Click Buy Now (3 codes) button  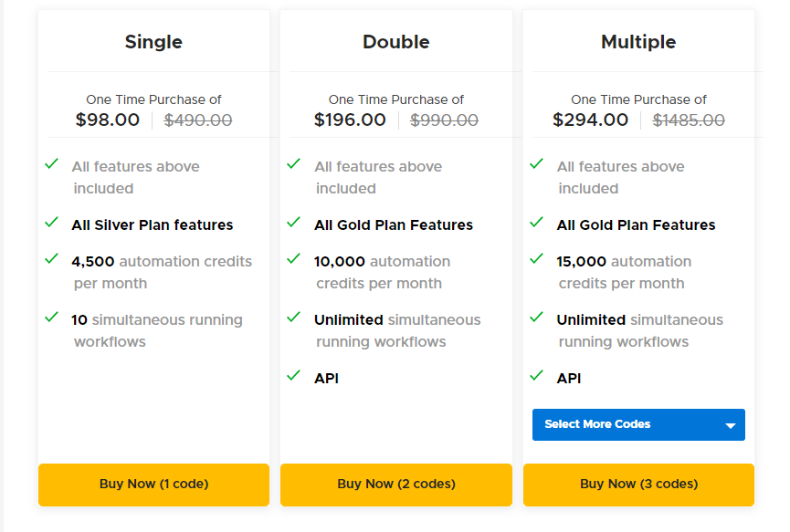click(x=638, y=484)
